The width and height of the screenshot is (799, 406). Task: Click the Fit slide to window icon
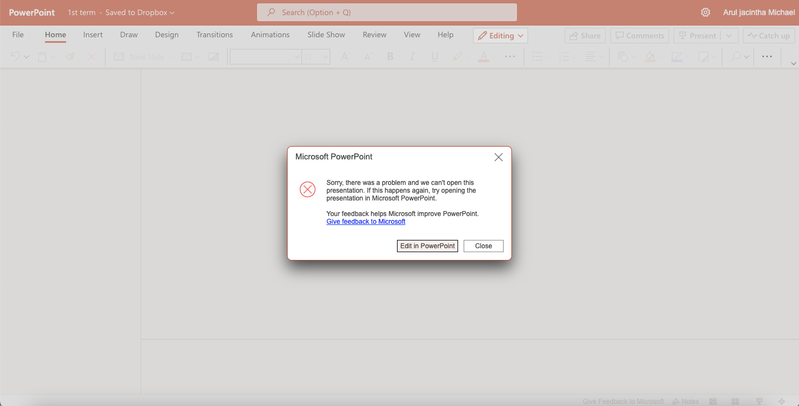click(x=782, y=401)
